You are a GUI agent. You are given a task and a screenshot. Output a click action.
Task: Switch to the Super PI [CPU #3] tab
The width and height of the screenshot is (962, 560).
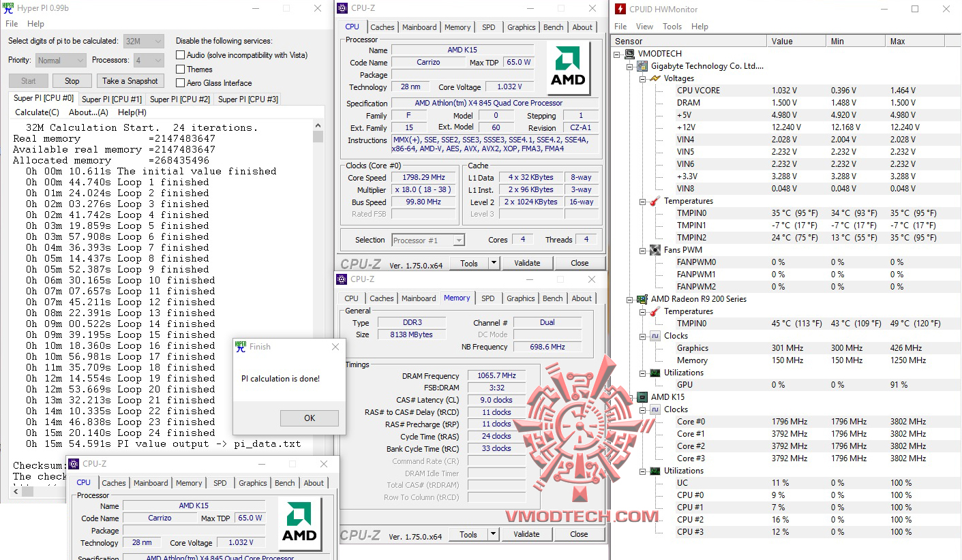pyautogui.click(x=248, y=99)
